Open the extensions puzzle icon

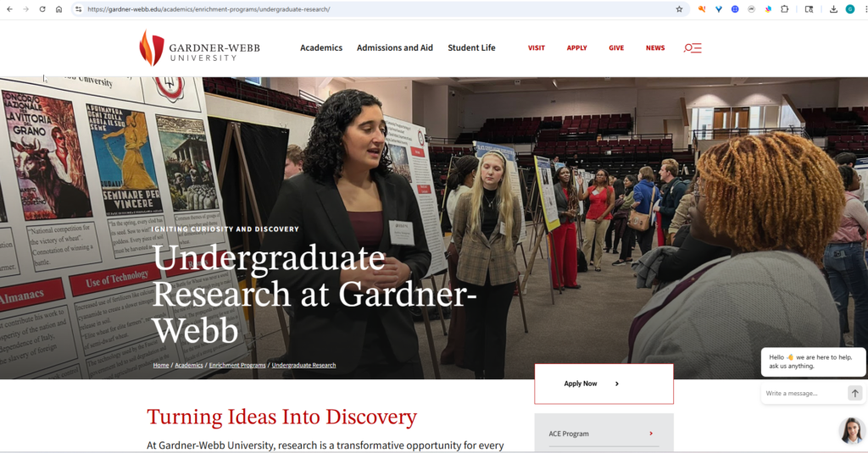pyautogui.click(x=784, y=9)
